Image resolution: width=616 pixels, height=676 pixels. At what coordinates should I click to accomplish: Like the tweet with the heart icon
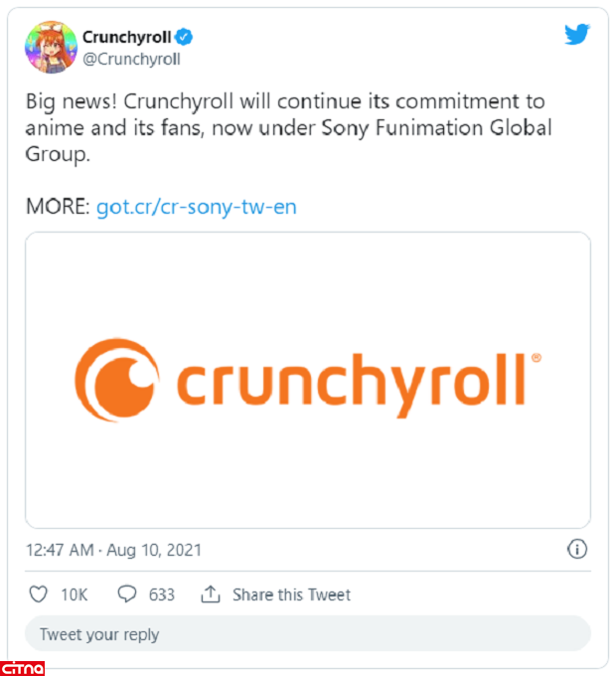coord(39,594)
